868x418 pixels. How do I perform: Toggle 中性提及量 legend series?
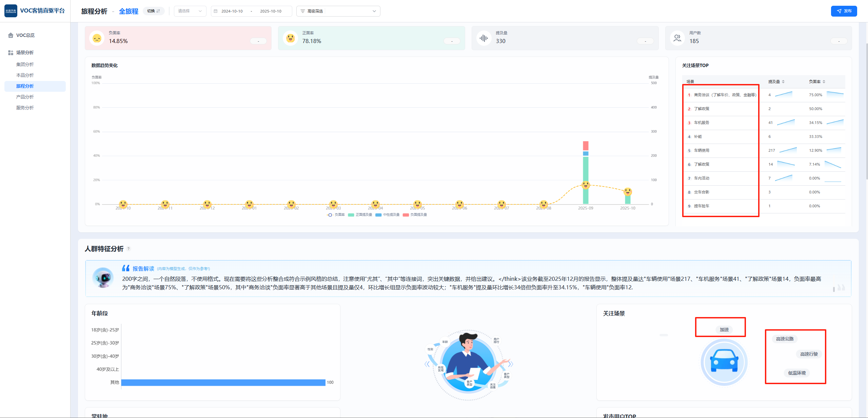pos(388,215)
